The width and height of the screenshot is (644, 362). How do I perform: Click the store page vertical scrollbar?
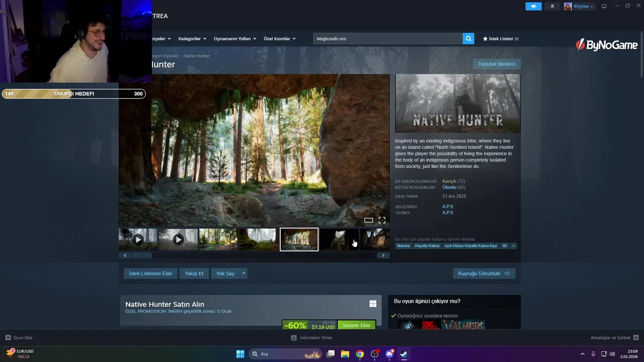[641, 55]
